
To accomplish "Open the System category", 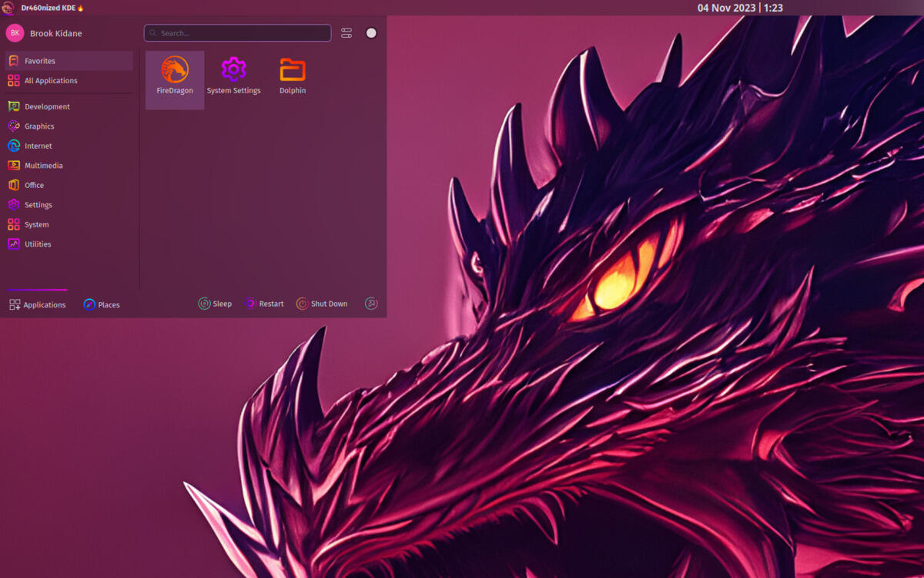I will [x=69, y=224].
